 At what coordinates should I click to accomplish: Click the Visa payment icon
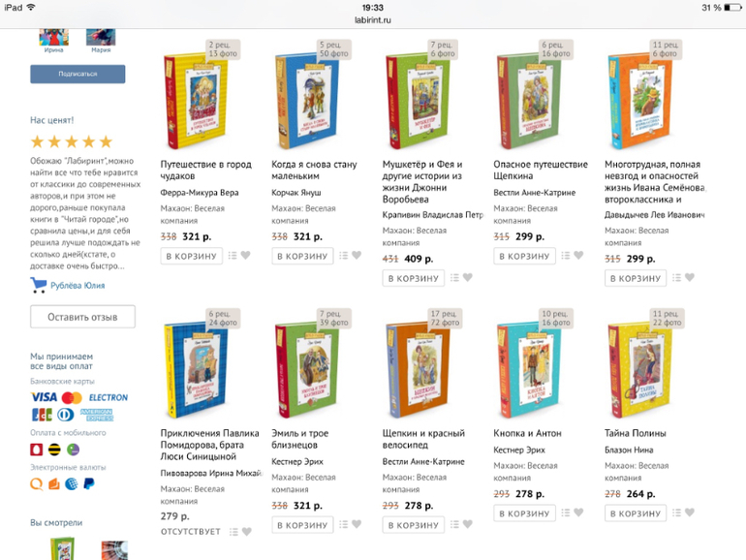(x=44, y=397)
